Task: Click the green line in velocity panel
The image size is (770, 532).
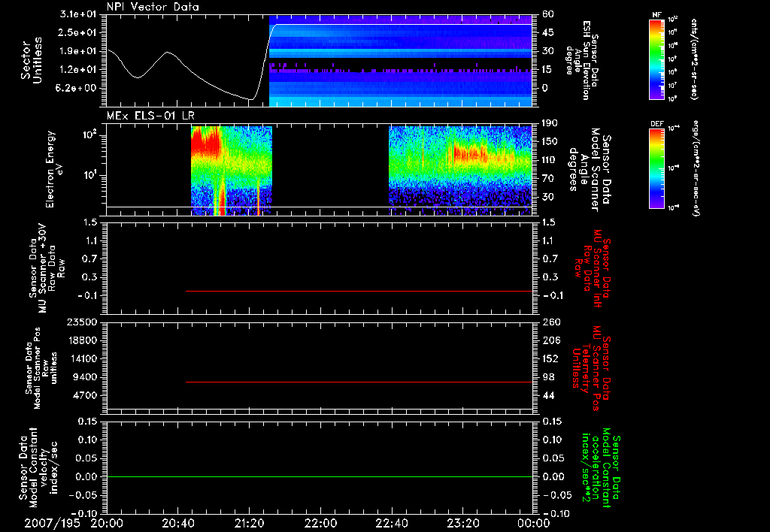Action: 320,476
